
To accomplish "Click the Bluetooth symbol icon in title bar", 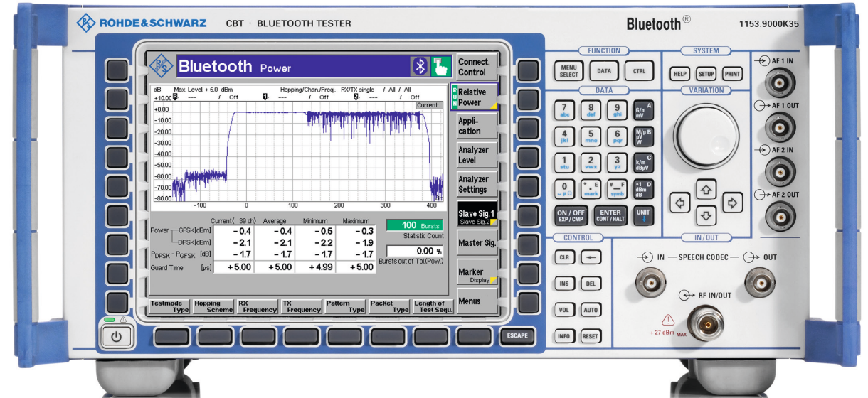I will pos(420,66).
